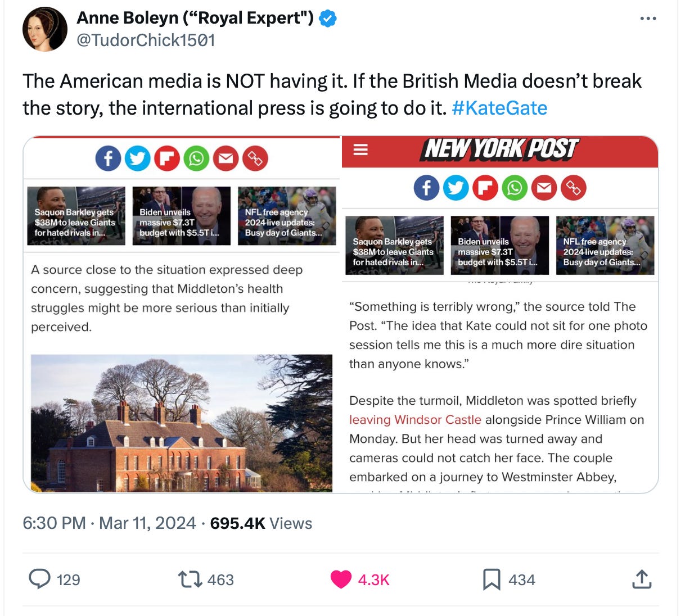Click the email share icon in left screenshot
Screen dimensions: 685x616
tap(226, 158)
